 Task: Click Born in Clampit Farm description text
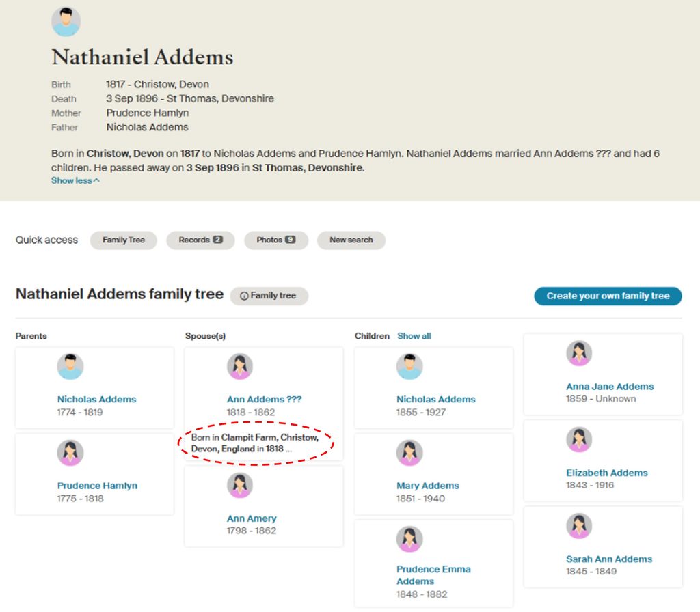click(255, 443)
